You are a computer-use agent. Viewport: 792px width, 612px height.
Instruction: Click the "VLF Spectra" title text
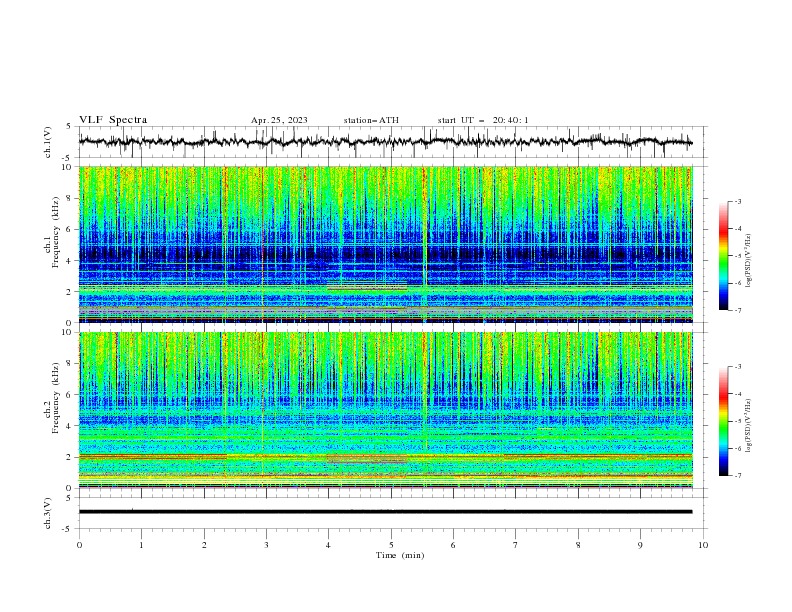(113, 120)
